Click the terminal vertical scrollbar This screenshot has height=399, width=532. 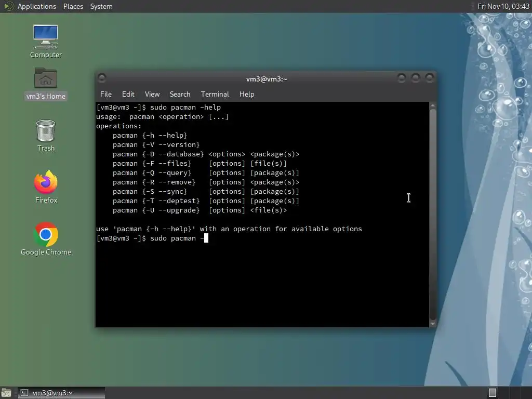click(x=433, y=215)
